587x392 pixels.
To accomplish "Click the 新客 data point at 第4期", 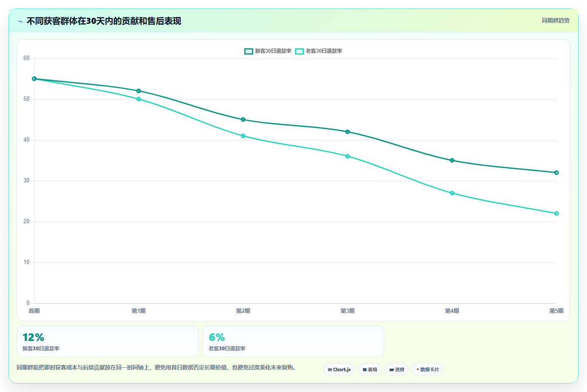I will coord(452,160).
